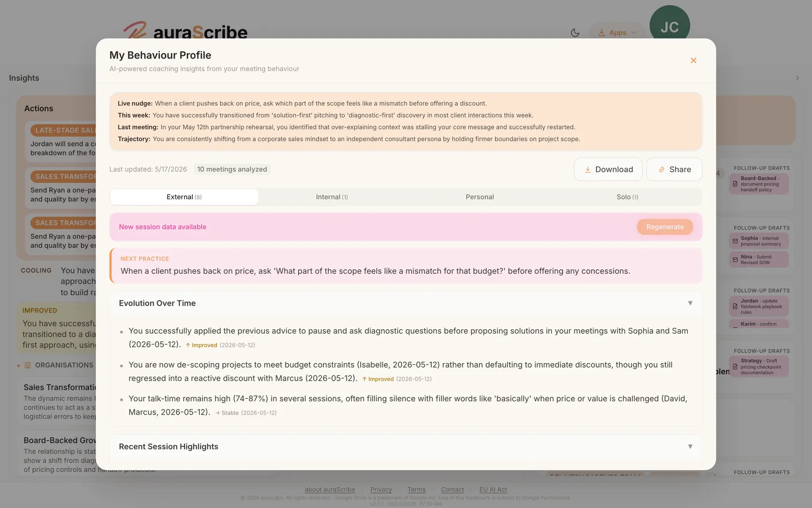Click the IMPROVED insight card in background
The image size is (812, 508).
(57, 328)
